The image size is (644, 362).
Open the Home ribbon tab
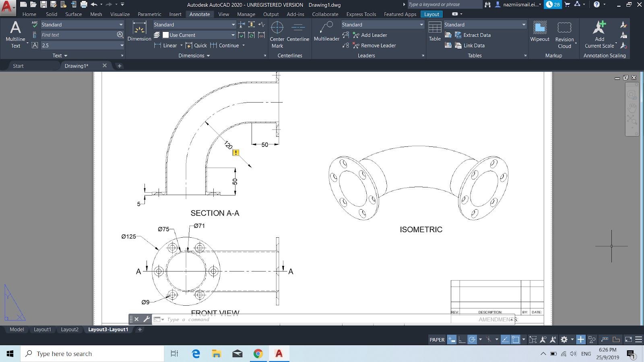point(29,14)
